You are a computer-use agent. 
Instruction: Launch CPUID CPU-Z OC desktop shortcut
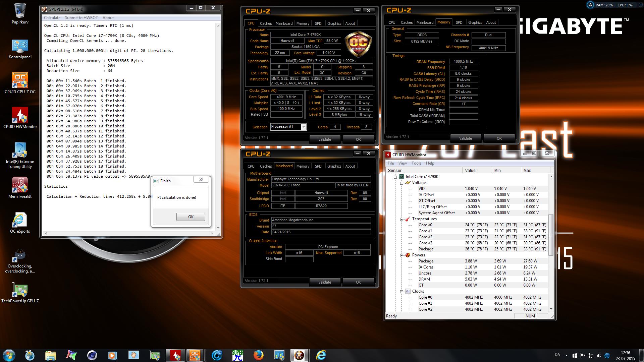pyautogui.click(x=20, y=83)
